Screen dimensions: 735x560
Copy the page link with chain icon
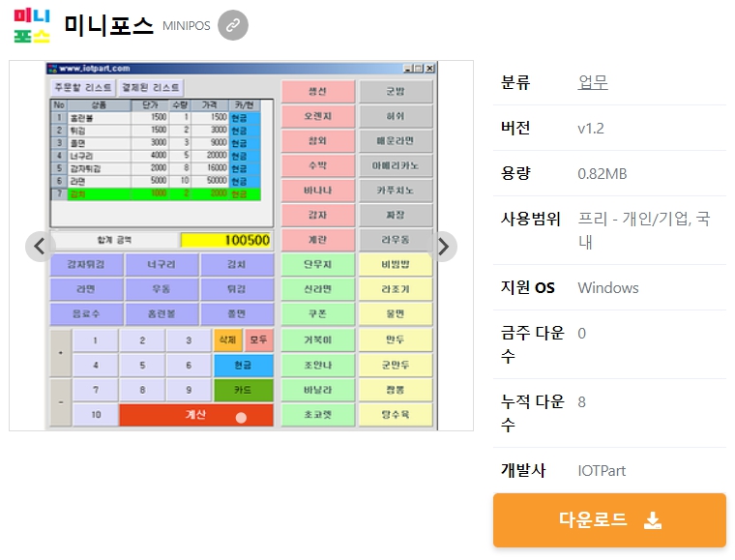click(233, 25)
